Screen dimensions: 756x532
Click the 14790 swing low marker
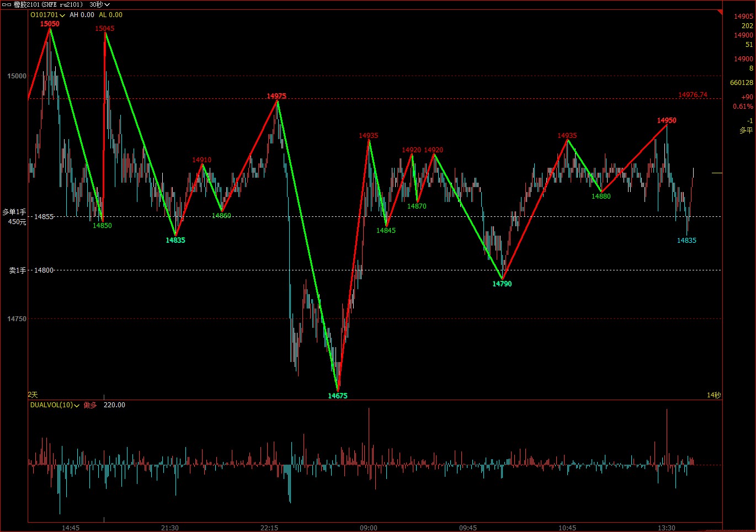point(502,284)
